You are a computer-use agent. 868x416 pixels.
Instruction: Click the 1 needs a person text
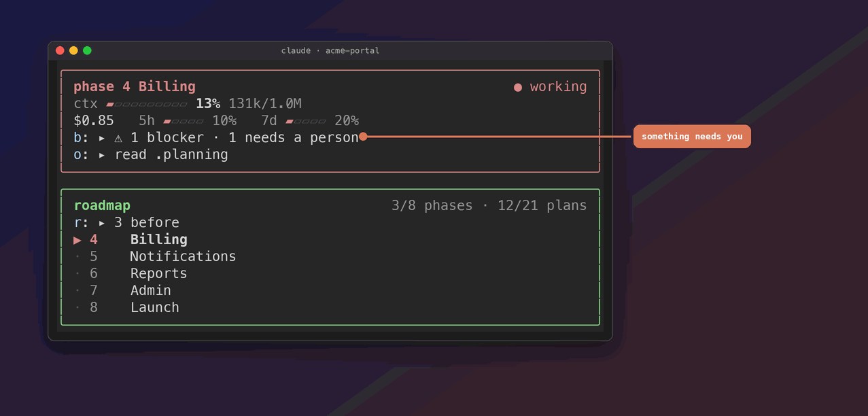[x=294, y=137]
